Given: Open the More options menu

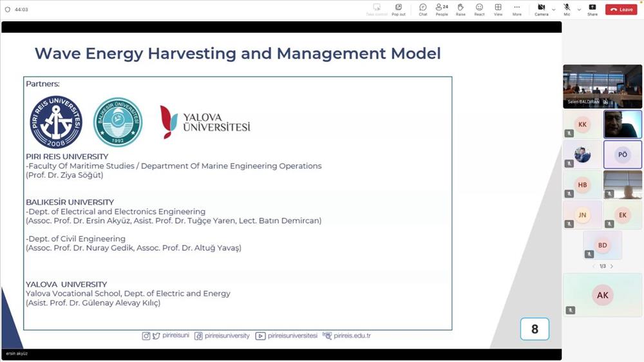Looking at the screenshot, I should 516,10.
